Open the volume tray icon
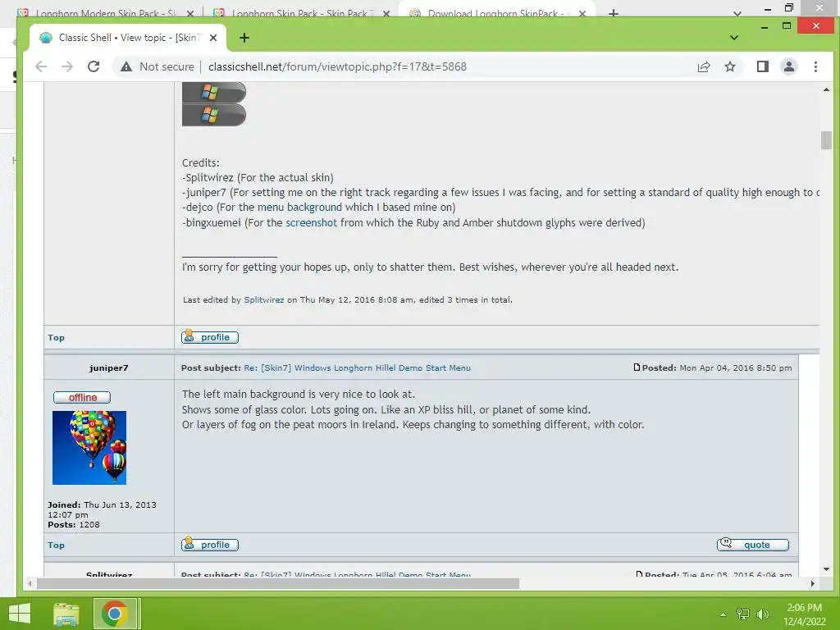840x630 pixels. tap(763, 614)
